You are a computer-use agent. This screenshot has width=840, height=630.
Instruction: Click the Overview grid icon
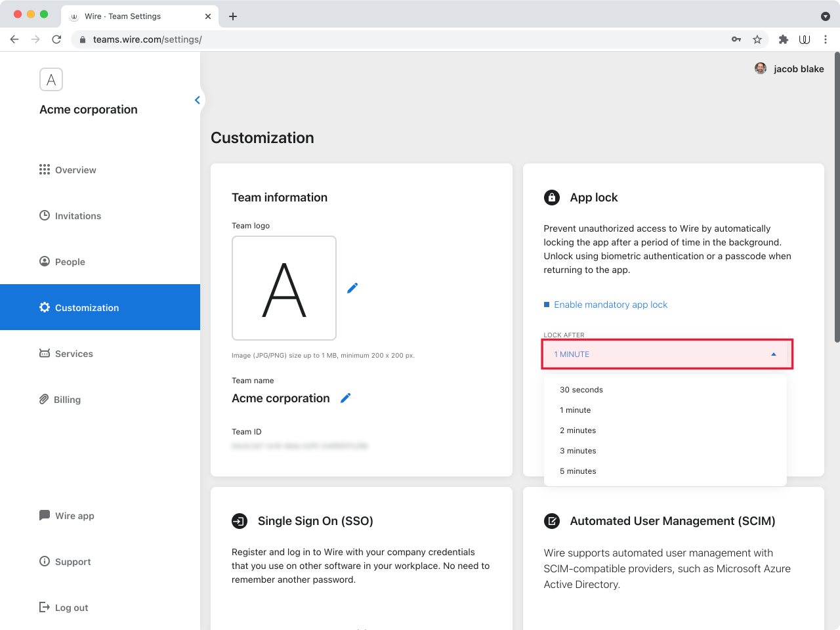pos(45,169)
